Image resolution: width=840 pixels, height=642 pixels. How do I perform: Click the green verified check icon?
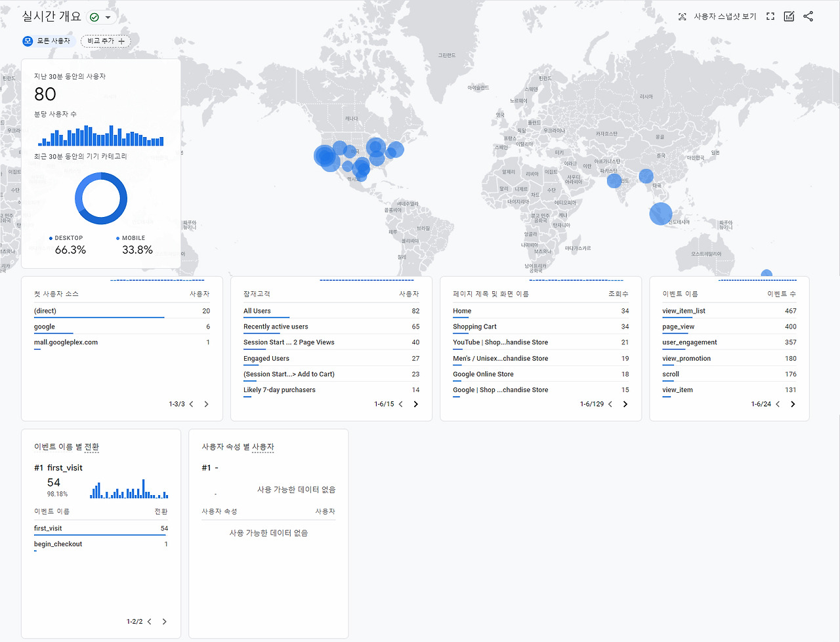pos(94,17)
